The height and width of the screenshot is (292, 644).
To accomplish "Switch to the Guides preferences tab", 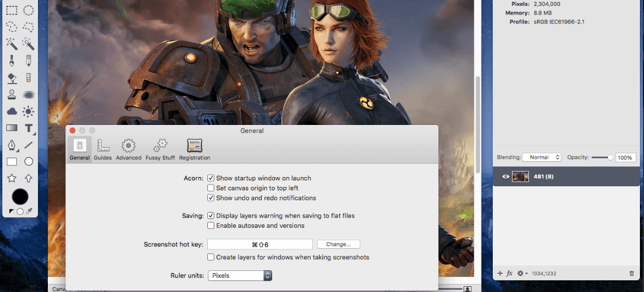I will [x=103, y=150].
